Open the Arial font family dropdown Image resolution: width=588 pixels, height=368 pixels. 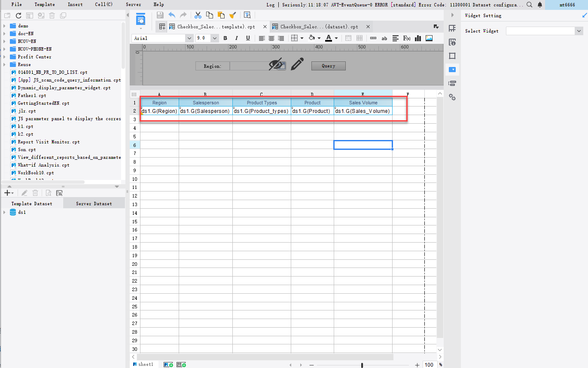pos(189,38)
